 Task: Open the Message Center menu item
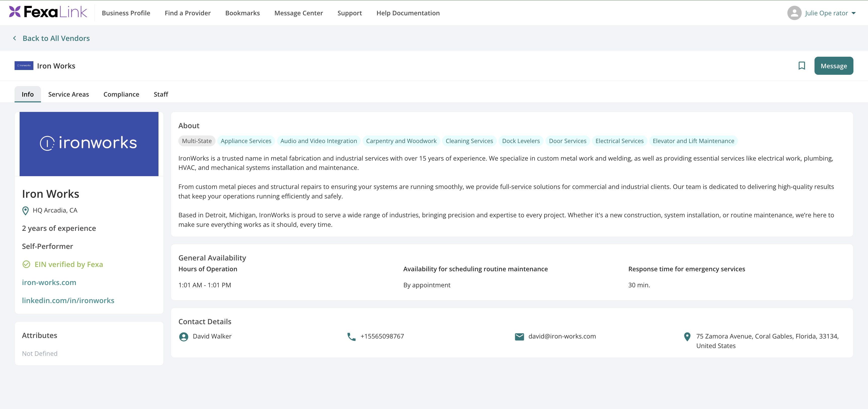[x=299, y=13]
